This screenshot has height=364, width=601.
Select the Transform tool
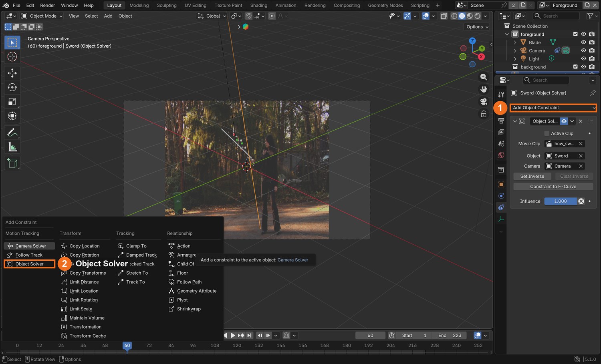[12, 116]
